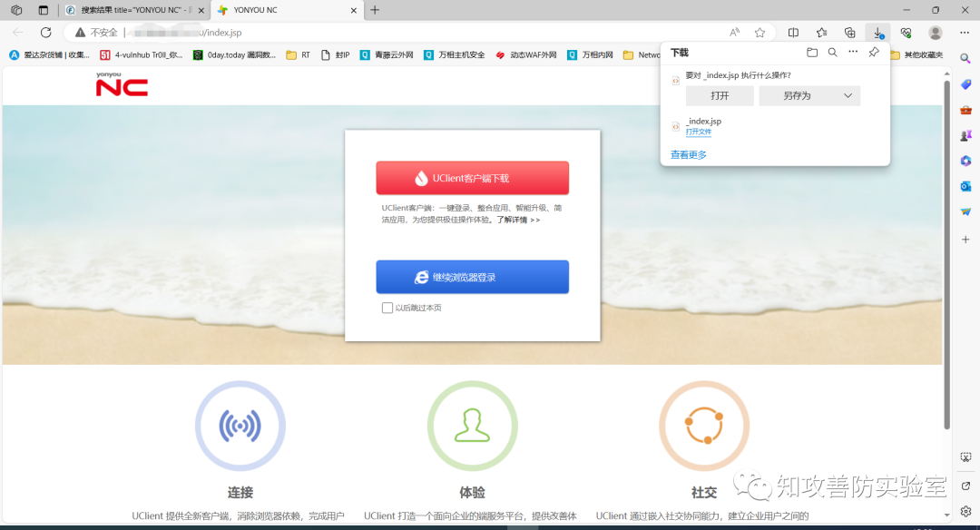Open search in the Edge sidebar

965,57
